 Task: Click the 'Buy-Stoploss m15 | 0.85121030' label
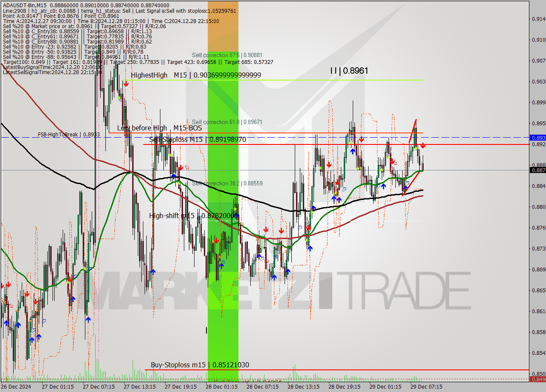pyautogui.click(x=200, y=365)
